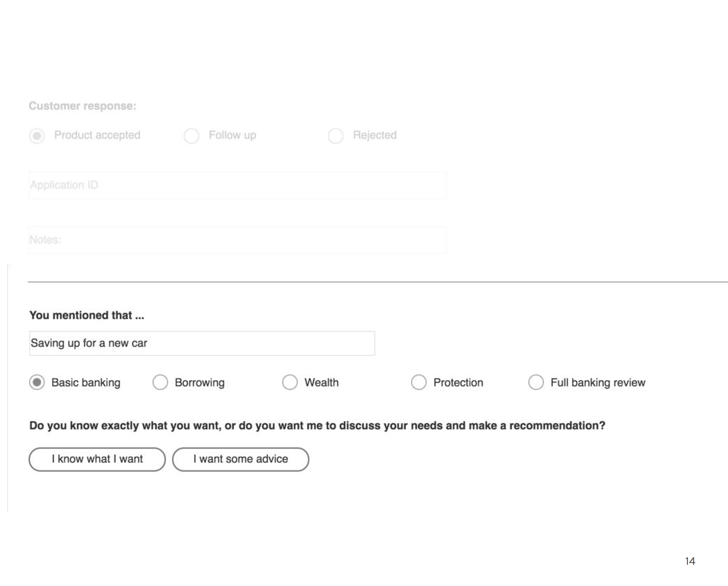Viewport: 728px width, 586px height.
Task: Click the 'You mentioned that ...' heading
Action: click(x=87, y=315)
